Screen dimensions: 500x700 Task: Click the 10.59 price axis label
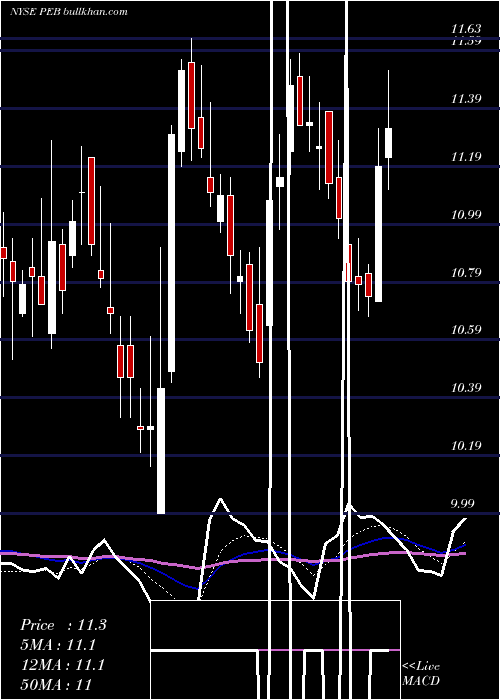pyautogui.click(x=466, y=330)
